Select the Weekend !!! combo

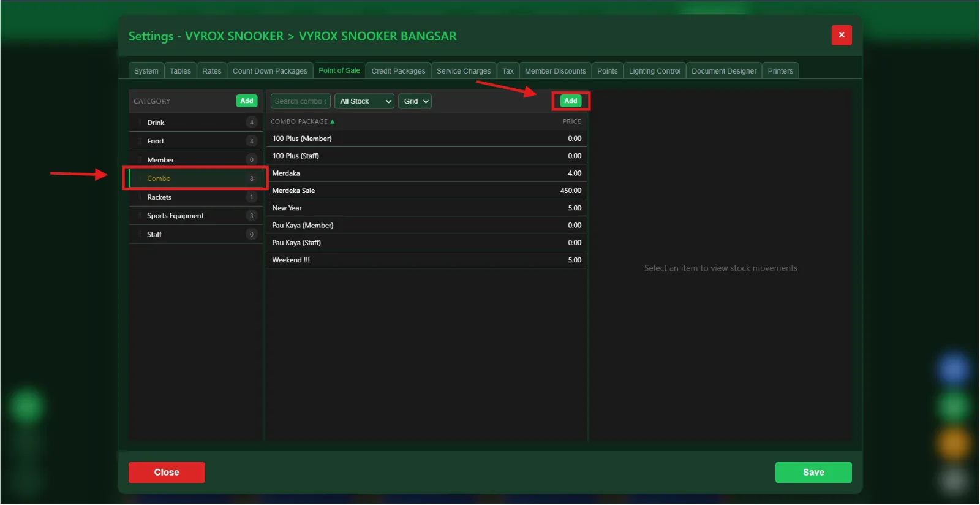coord(427,260)
